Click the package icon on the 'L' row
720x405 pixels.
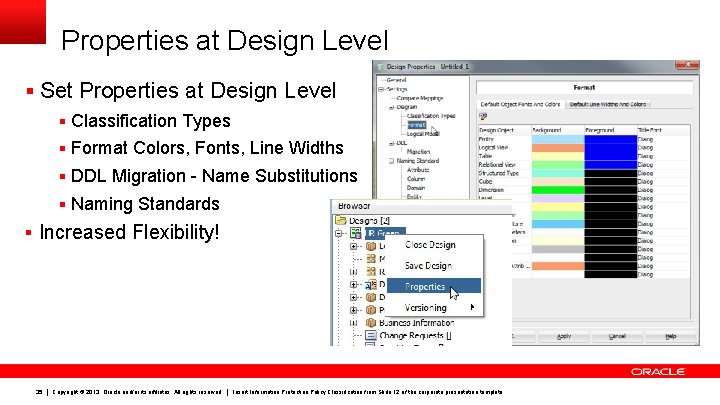pos(371,246)
